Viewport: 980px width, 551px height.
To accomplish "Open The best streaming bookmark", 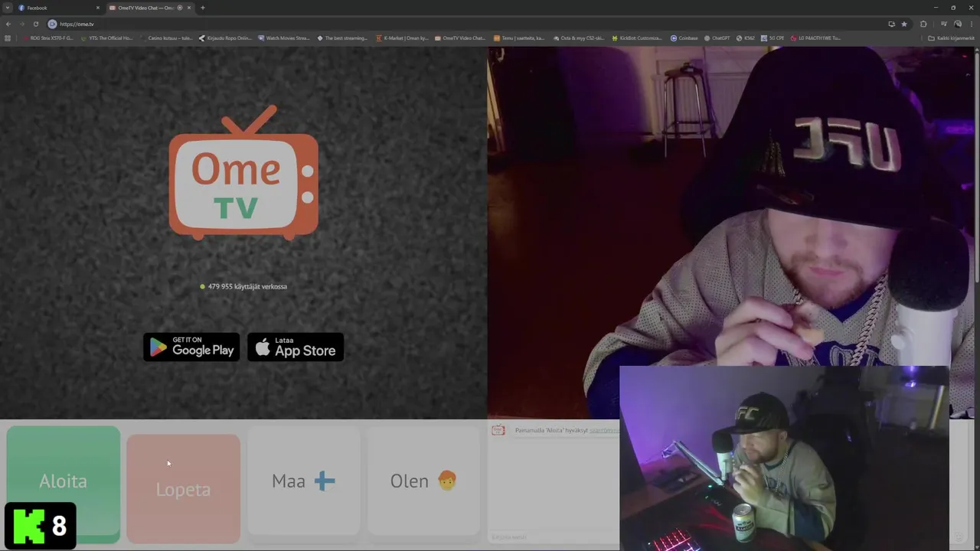I will (342, 37).
